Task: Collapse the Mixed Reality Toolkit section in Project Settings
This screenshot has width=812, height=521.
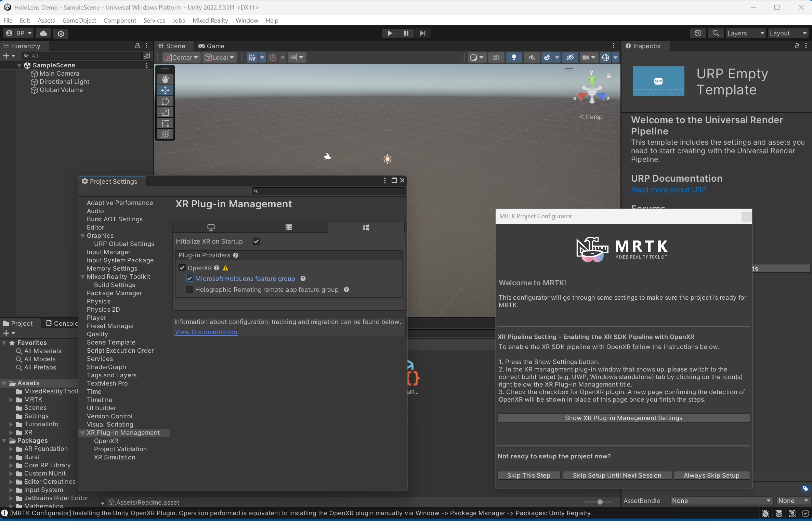Action: [x=83, y=277]
